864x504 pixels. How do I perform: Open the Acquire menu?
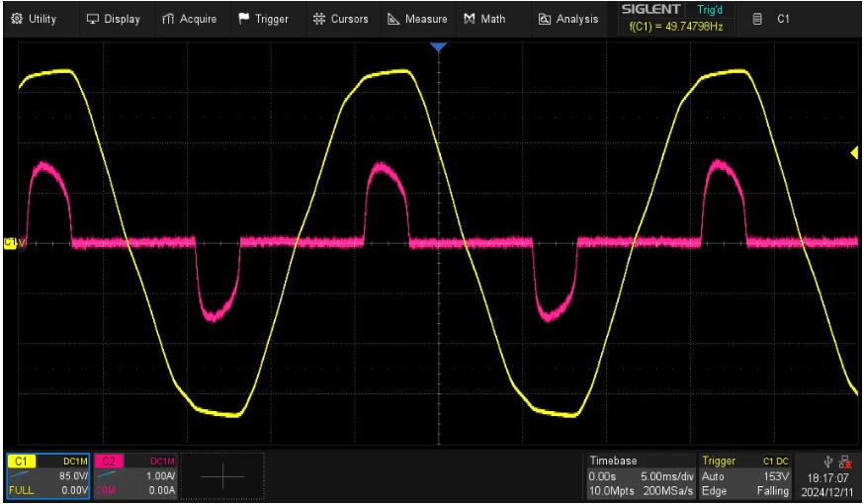pyautogui.click(x=189, y=19)
